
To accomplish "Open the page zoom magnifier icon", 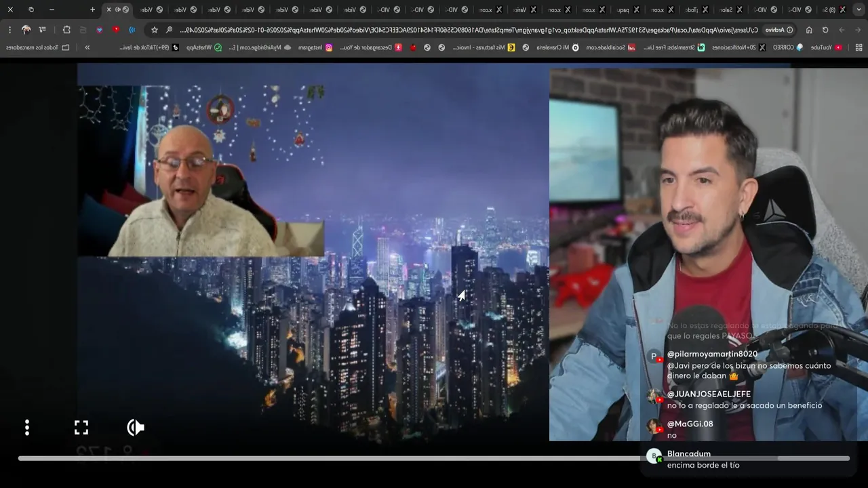I will coord(170,30).
